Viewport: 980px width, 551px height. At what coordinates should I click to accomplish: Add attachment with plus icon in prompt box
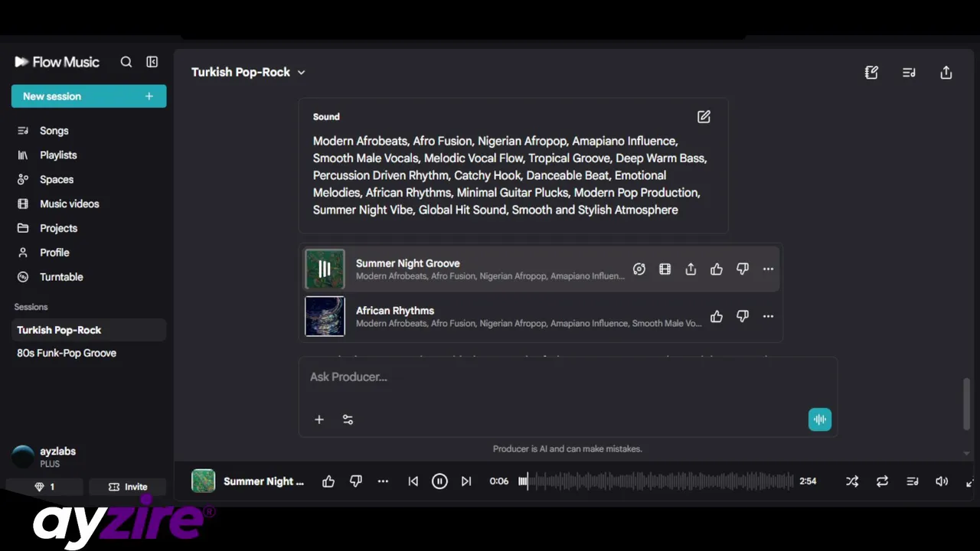319,419
